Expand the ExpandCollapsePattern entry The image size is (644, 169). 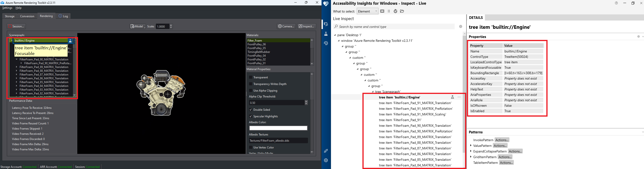click(x=471, y=151)
